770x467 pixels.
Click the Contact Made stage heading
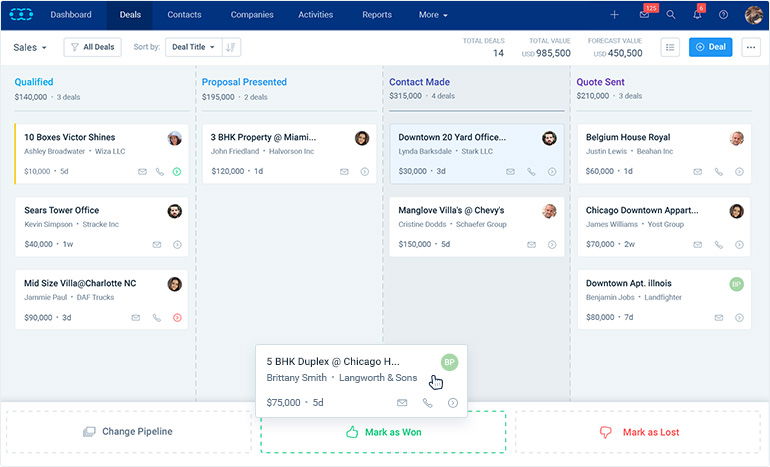point(419,82)
